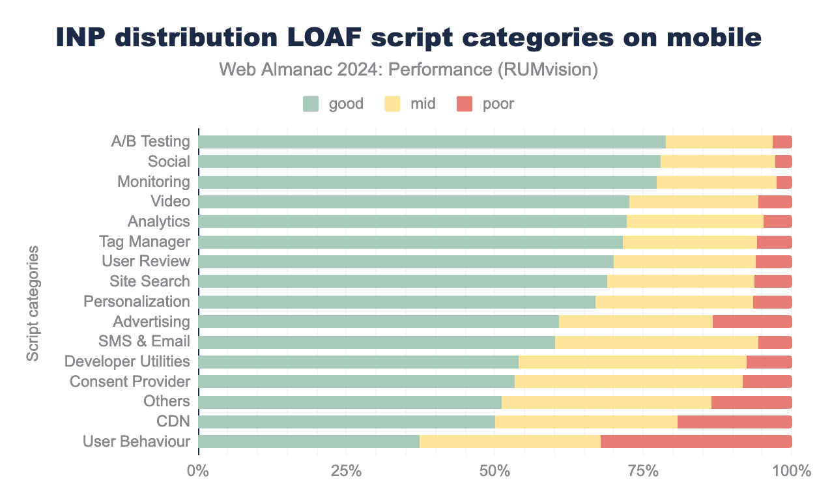The height and width of the screenshot is (504, 817).
Task: Click the chart title text
Action: (x=408, y=38)
